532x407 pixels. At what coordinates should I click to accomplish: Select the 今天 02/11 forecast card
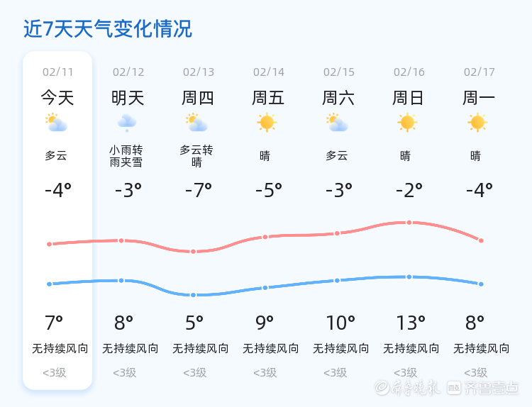tap(57, 221)
